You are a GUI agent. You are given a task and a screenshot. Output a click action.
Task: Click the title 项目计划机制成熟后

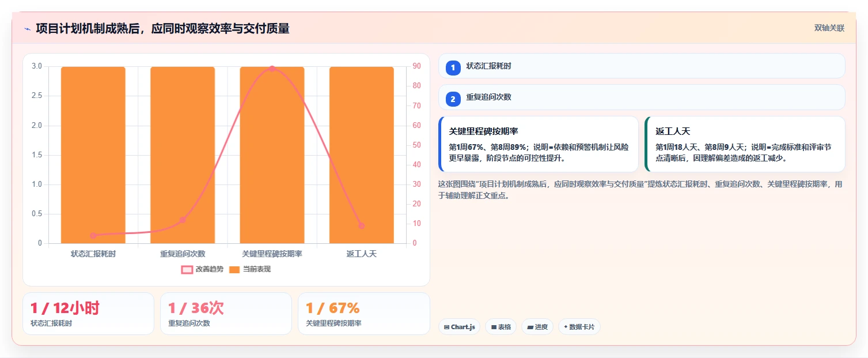pos(162,28)
